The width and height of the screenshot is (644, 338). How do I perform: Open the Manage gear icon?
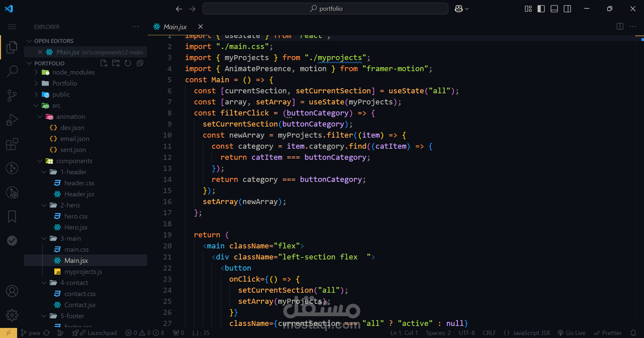point(12,315)
